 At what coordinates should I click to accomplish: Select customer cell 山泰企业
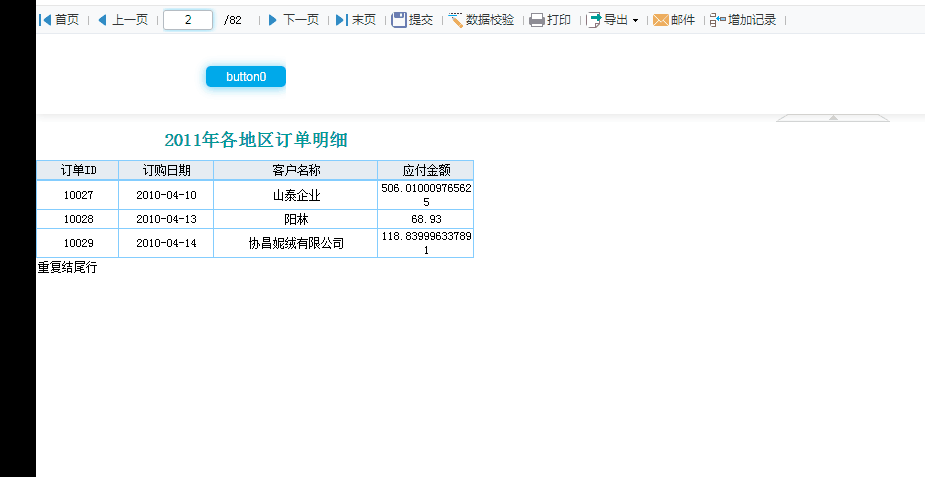296,195
